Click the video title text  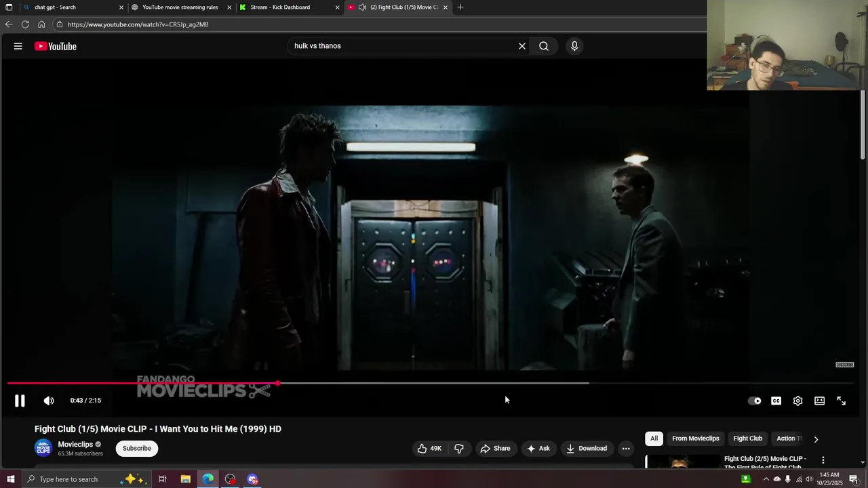pos(158,429)
